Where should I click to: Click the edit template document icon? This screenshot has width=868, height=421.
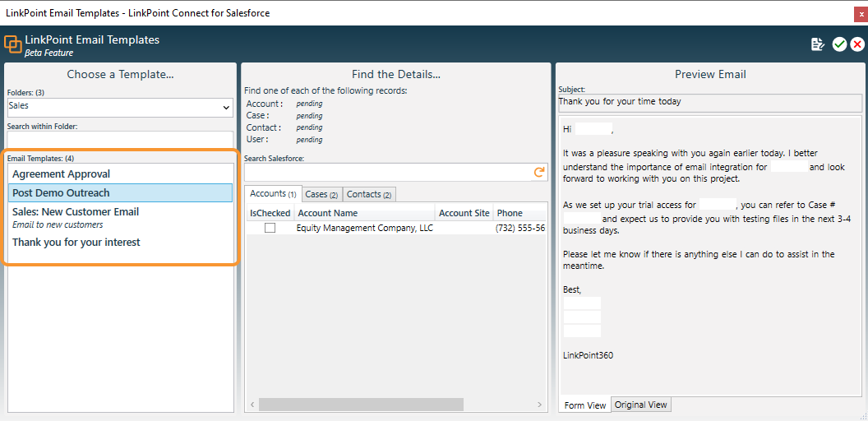pyautogui.click(x=818, y=45)
